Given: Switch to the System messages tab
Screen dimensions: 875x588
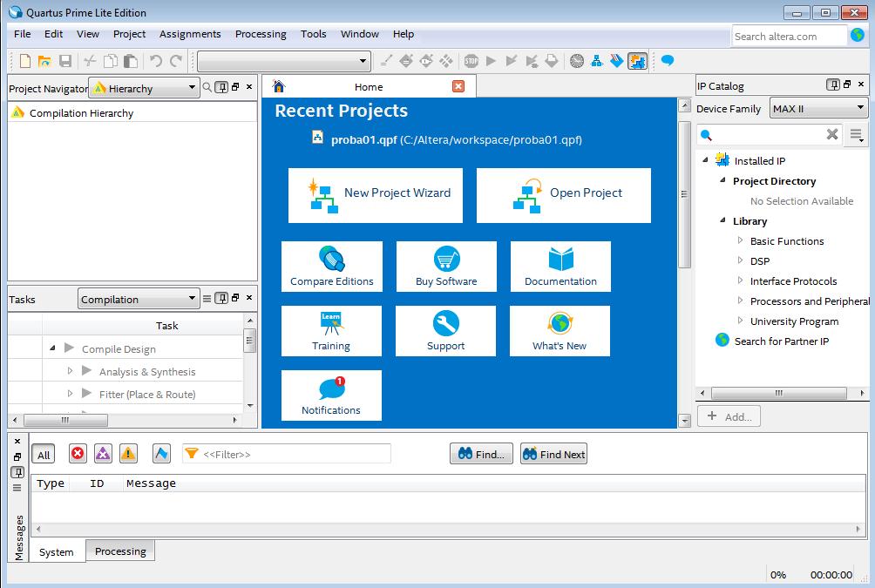Looking at the screenshot, I should (57, 551).
